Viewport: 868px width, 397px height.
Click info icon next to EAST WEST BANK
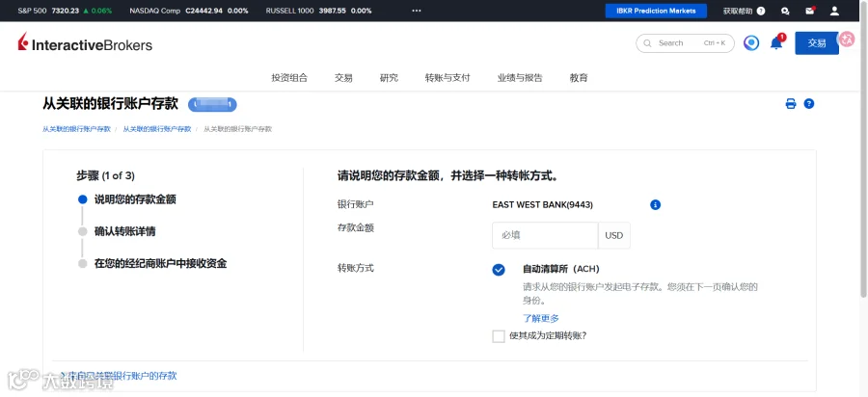click(x=656, y=204)
